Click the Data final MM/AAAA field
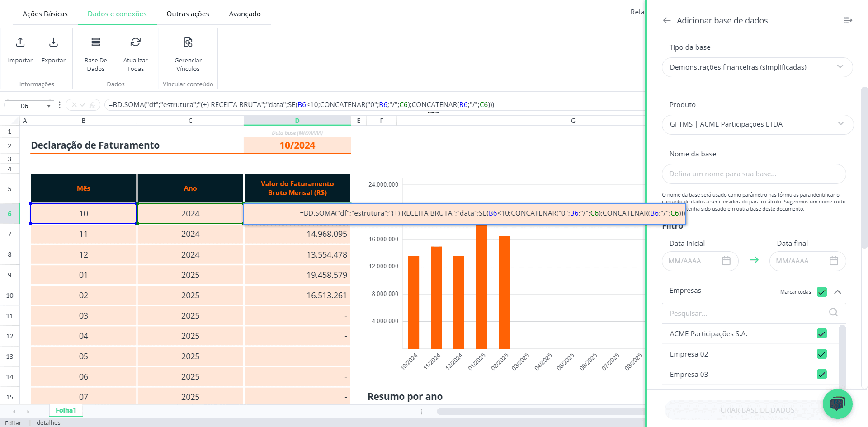Image resolution: width=868 pixels, height=427 pixels. (807, 261)
